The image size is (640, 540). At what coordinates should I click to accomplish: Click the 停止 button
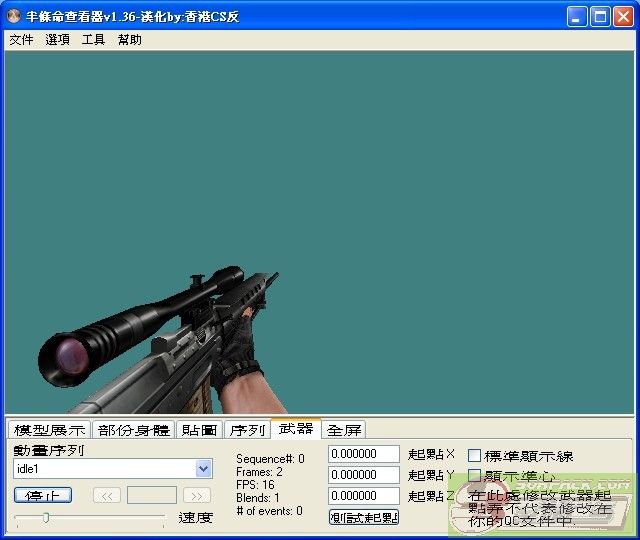pos(43,495)
